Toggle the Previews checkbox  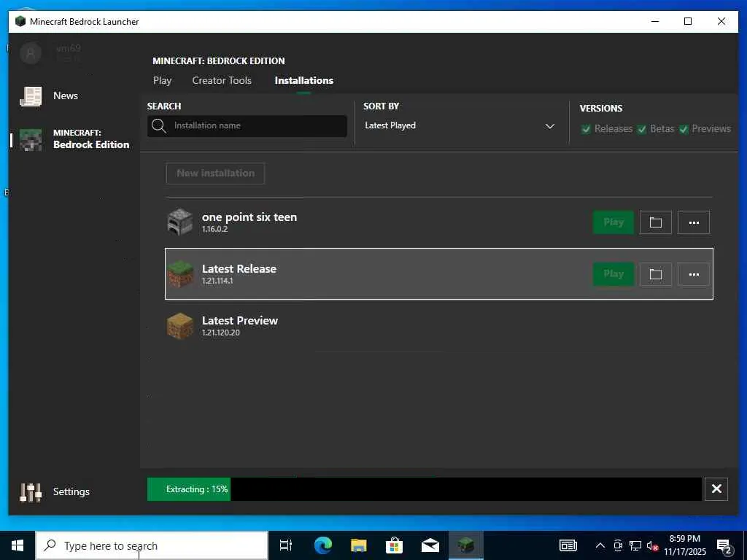pos(684,129)
